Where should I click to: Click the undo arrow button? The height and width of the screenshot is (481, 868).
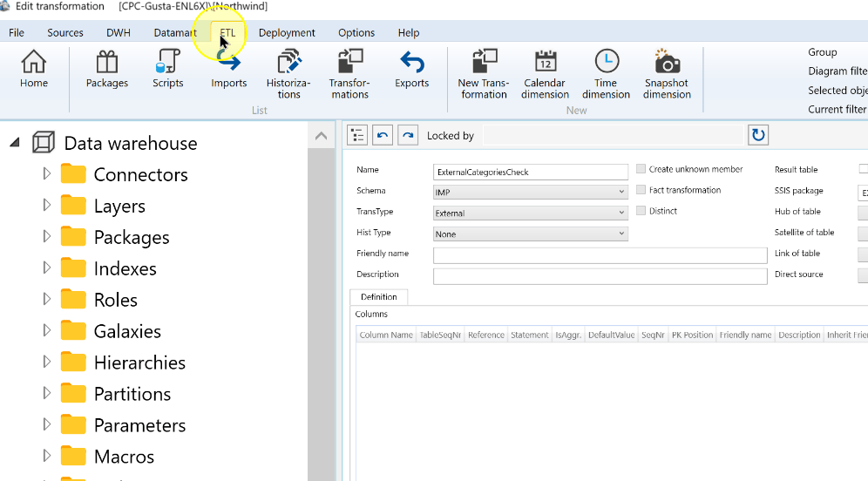coord(383,135)
